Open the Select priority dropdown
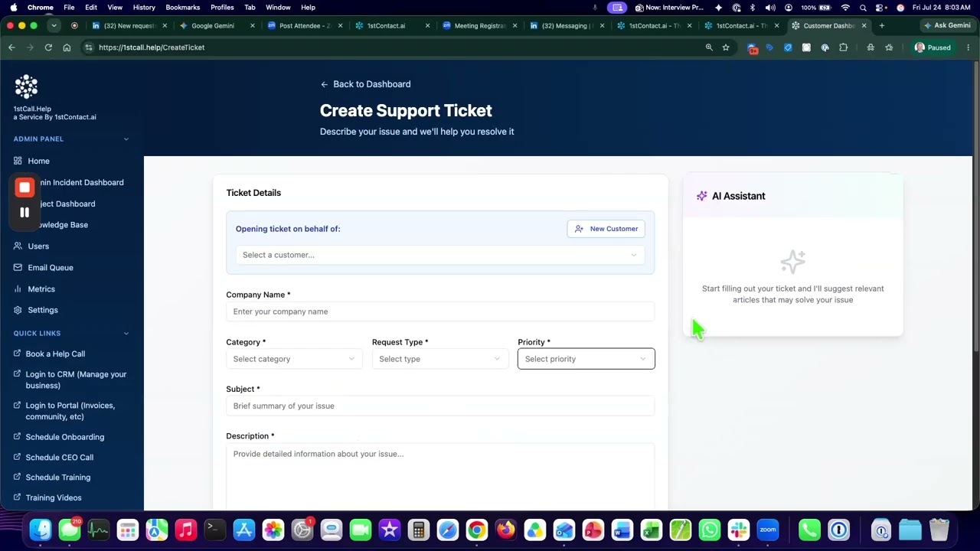 [x=586, y=359]
